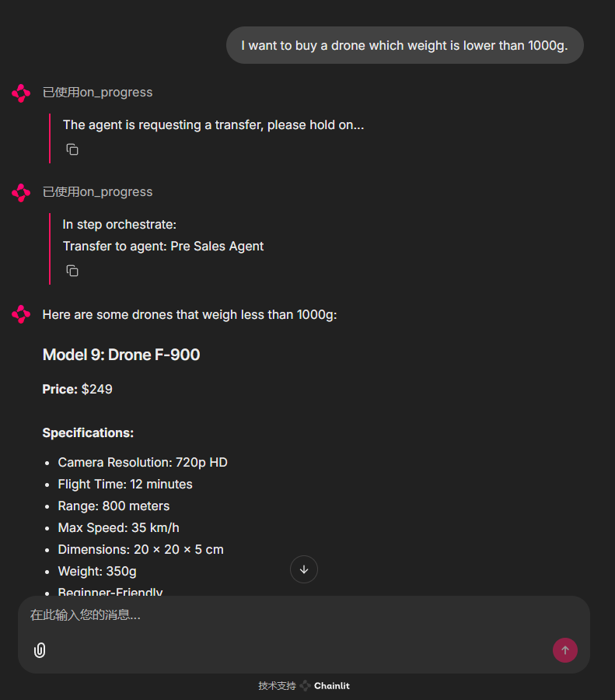Click the avatar beside the second on_progress step
The image size is (615, 700).
(21, 192)
